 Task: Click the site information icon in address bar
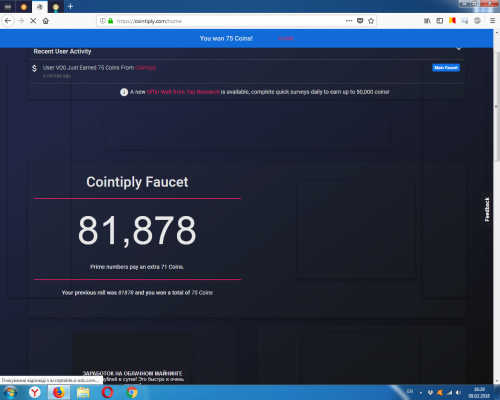pyautogui.click(x=103, y=21)
